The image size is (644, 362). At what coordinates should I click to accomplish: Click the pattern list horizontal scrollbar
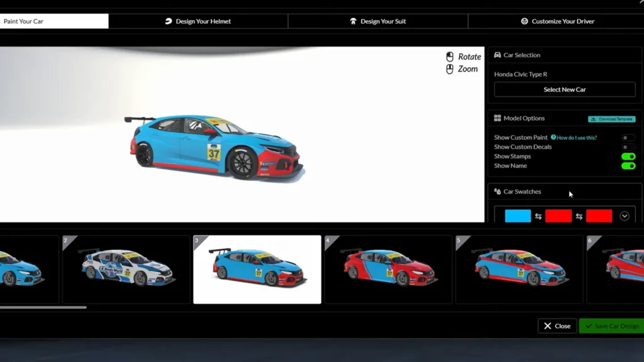tap(43, 307)
